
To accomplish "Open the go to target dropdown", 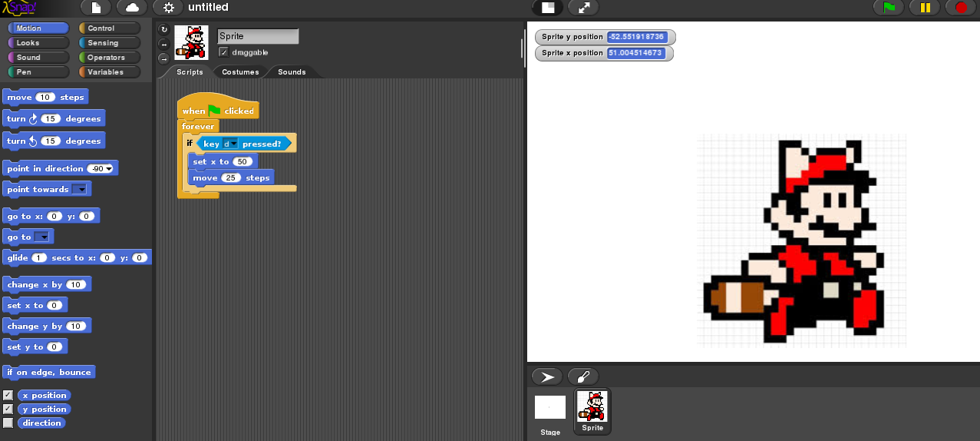I will 42,237.
